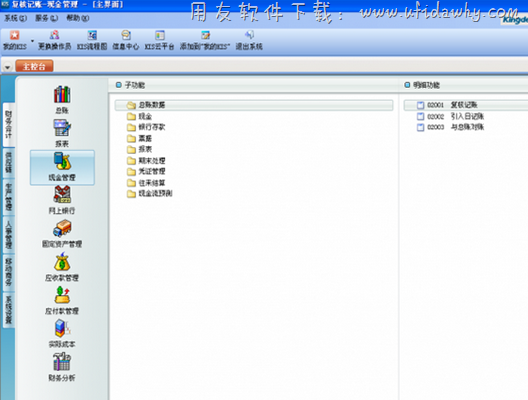The height and width of the screenshot is (400, 528).
Task: Open the 02003 与总账对账 function
Action: [451, 127]
